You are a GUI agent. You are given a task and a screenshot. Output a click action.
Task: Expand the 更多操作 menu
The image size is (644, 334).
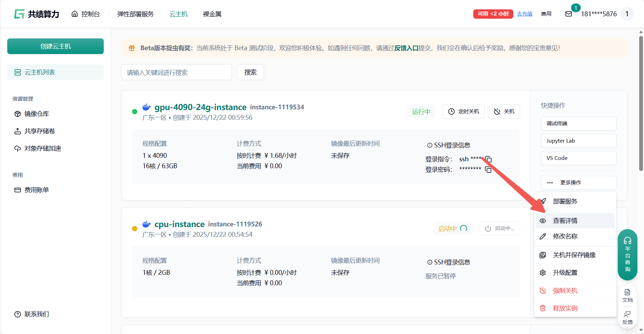coord(578,182)
